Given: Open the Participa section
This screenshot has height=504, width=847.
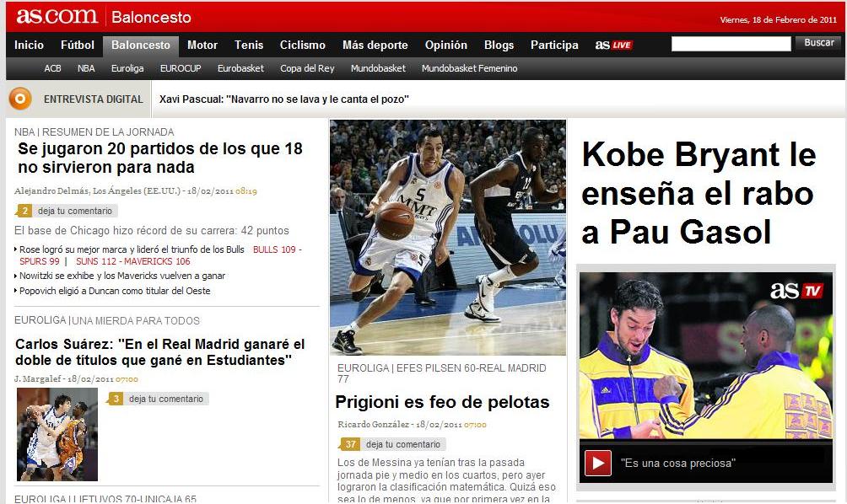Looking at the screenshot, I should click(x=554, y=45).
